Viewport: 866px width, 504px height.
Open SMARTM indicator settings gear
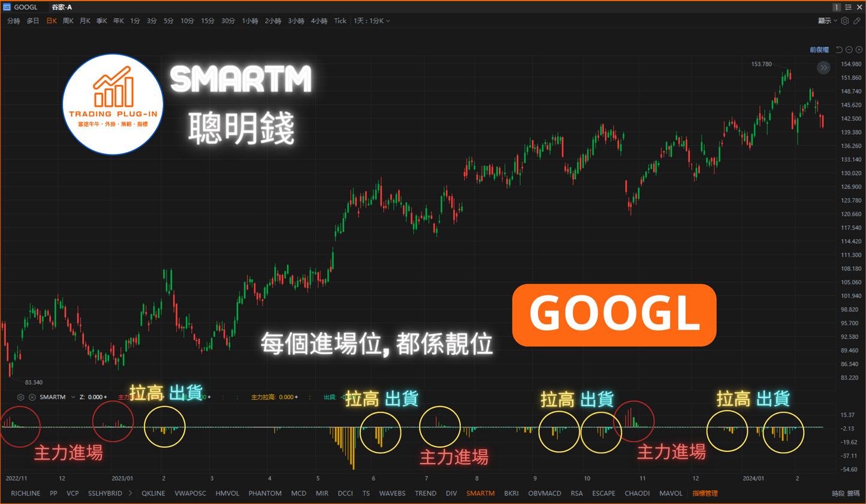tap(21, 397)
